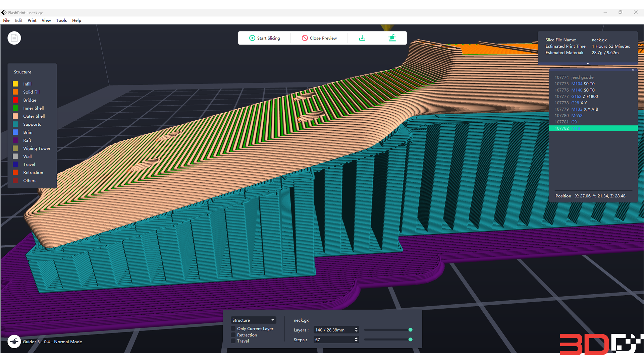Click the Raft purple swatch
The height and width of the screenshot is (362, 644).
pos(16,140)
